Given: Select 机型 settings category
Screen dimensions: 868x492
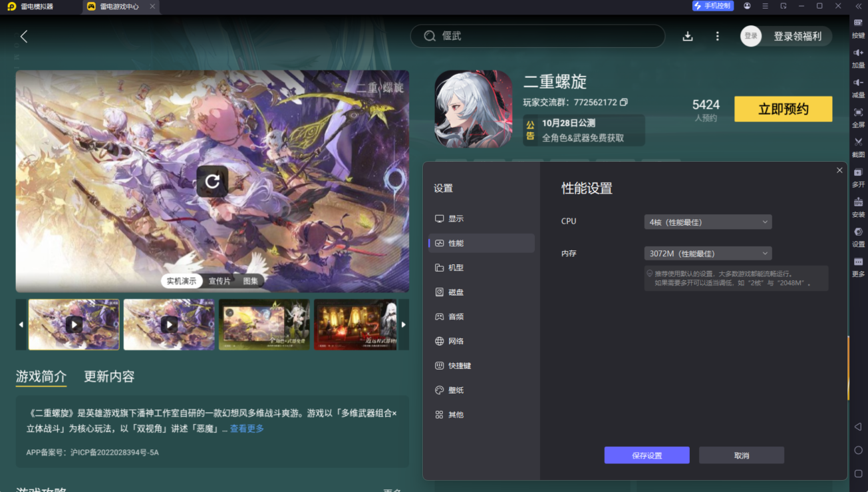Looking at the screenshot, I should tap(482, 268).
